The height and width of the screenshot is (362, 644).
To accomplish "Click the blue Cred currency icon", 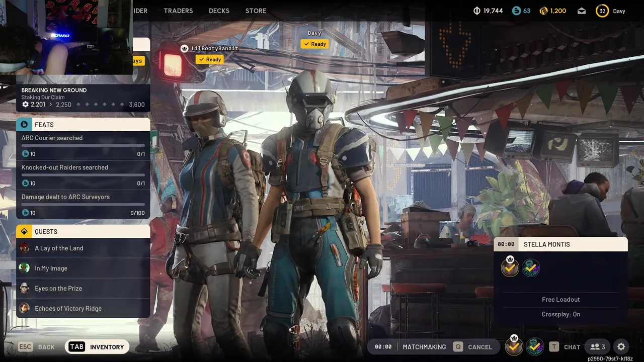I will (x=516, y=11).
